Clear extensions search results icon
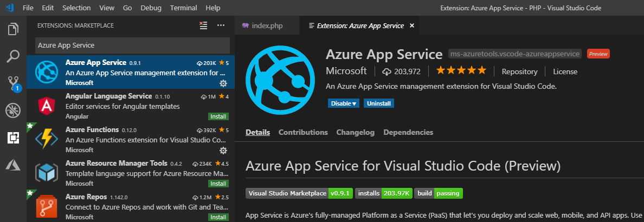This screenshot has height=222, width=644. [x=203, y=25]
